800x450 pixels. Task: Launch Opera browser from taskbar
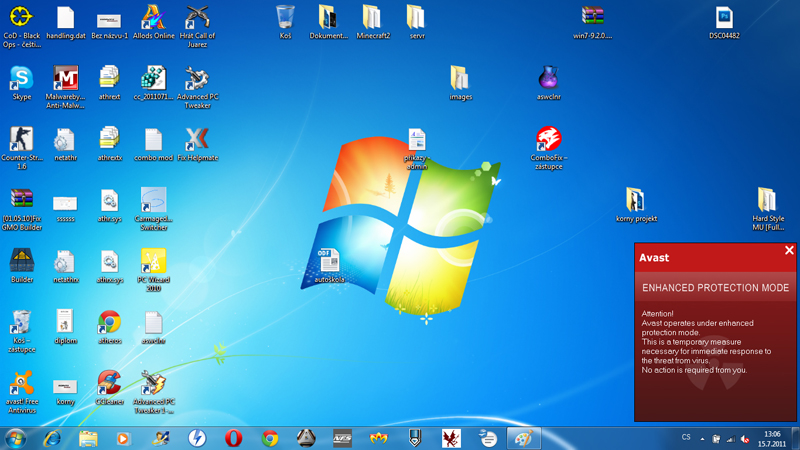[x=233, y=438]
